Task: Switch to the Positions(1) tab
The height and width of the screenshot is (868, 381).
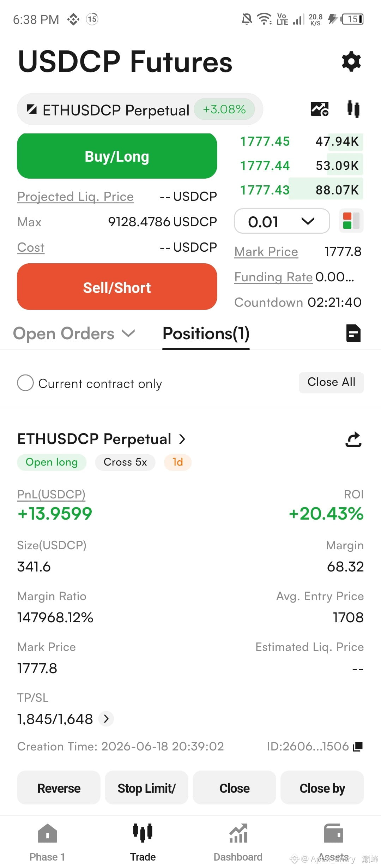Action: click(x=206, y=334)
